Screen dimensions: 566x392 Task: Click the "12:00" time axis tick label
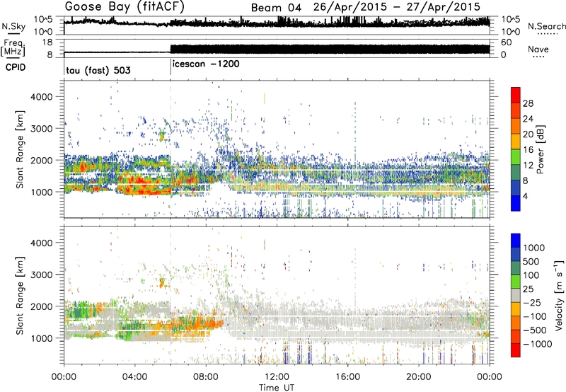coord(277,376)
